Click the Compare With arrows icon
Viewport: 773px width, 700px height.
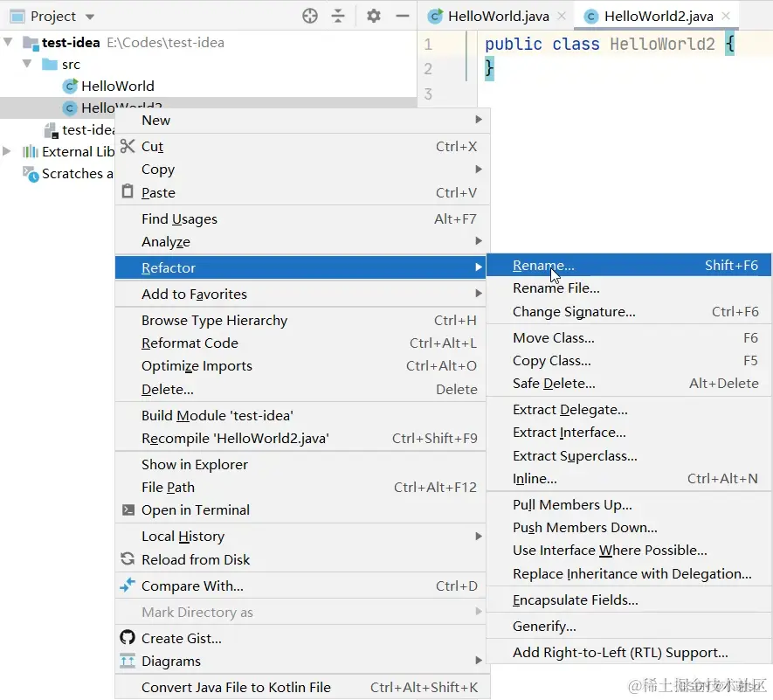[128, 585]
